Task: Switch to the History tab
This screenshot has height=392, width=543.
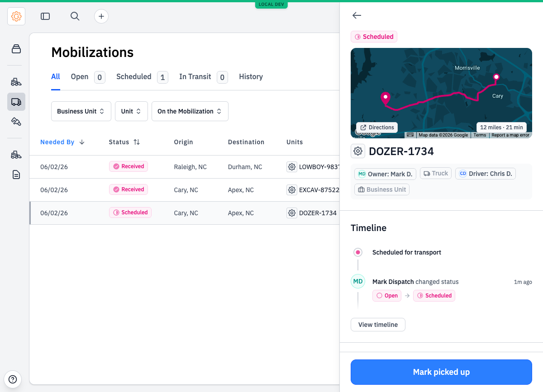Action: [251, 77]
